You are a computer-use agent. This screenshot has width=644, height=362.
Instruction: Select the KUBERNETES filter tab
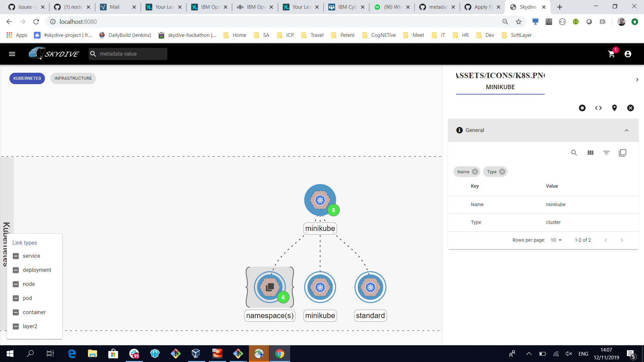click(x=27, y=78)
